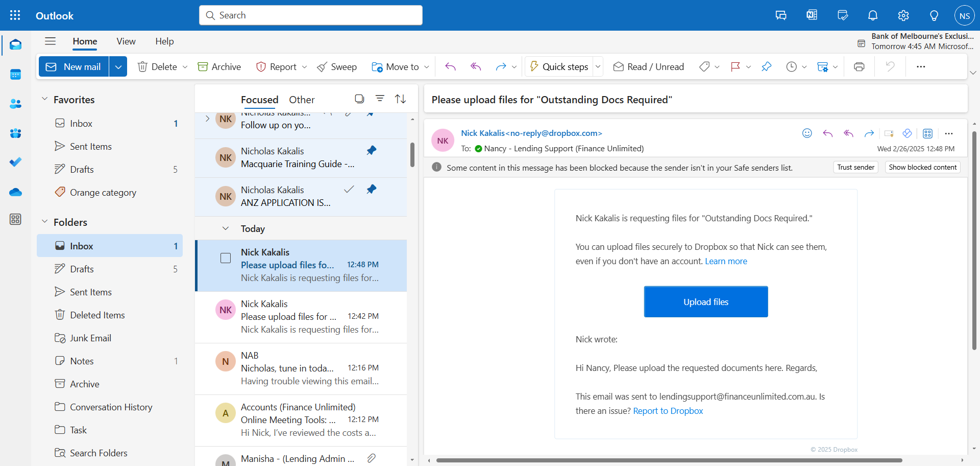This screenshot has width=980, height=466.
Task: Tick the checkbox on selected Nick Kakalis email
Action: coord(226,258)
